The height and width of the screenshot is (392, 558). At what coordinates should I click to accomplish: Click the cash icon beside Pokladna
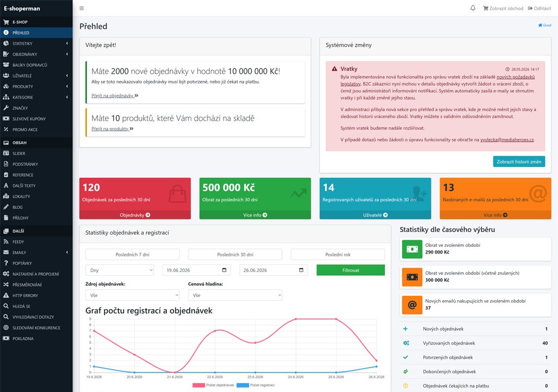point(6,338)
